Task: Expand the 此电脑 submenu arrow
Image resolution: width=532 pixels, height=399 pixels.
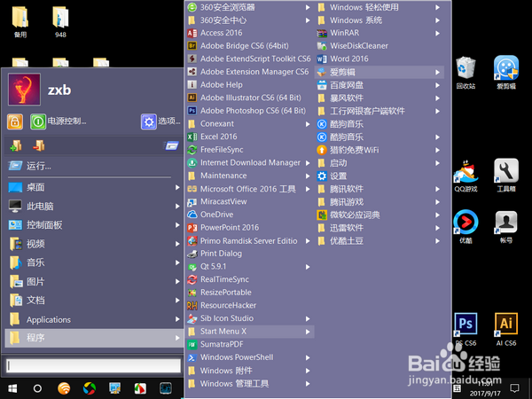Action: (x=177, y=206)
